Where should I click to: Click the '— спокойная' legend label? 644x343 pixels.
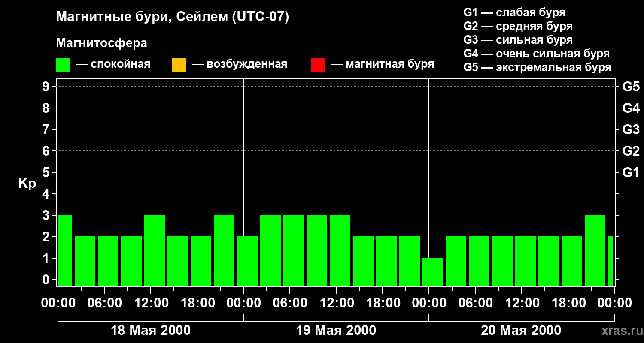[113, 64]
